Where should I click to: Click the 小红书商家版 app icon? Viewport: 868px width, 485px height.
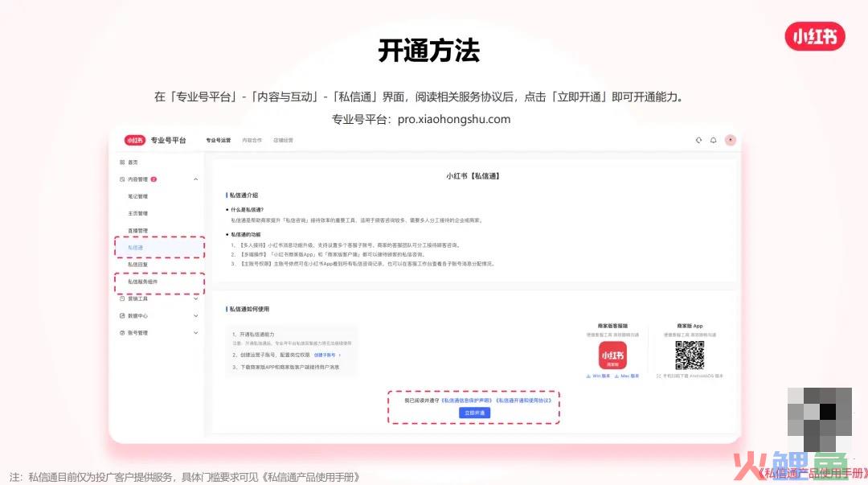point(612,356)
